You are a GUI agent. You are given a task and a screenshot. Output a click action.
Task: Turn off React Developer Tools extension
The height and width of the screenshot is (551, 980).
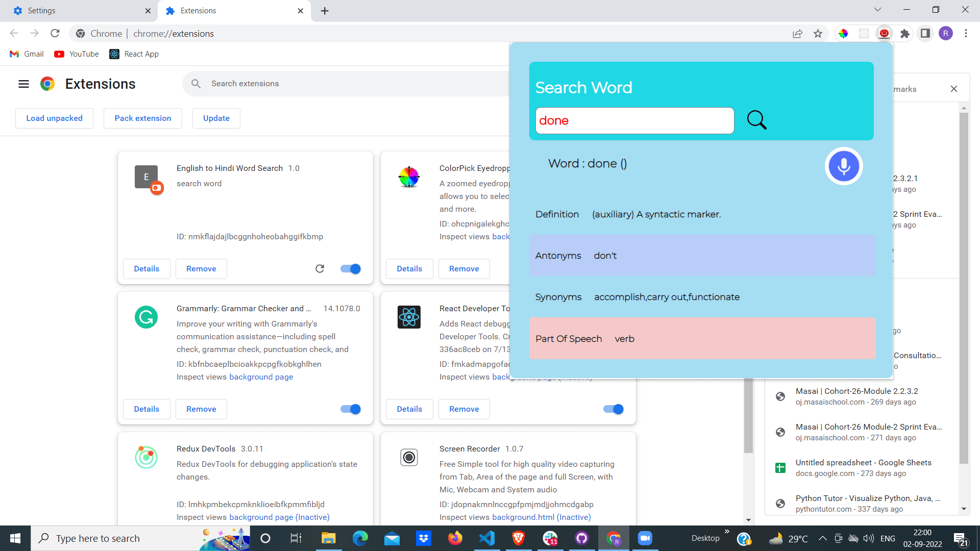(x=612, y=409)
